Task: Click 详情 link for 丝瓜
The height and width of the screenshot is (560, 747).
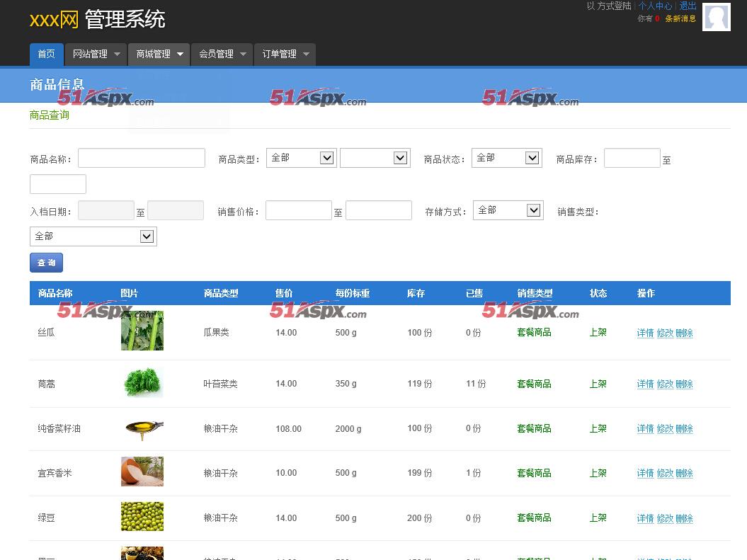Action: 645,333
